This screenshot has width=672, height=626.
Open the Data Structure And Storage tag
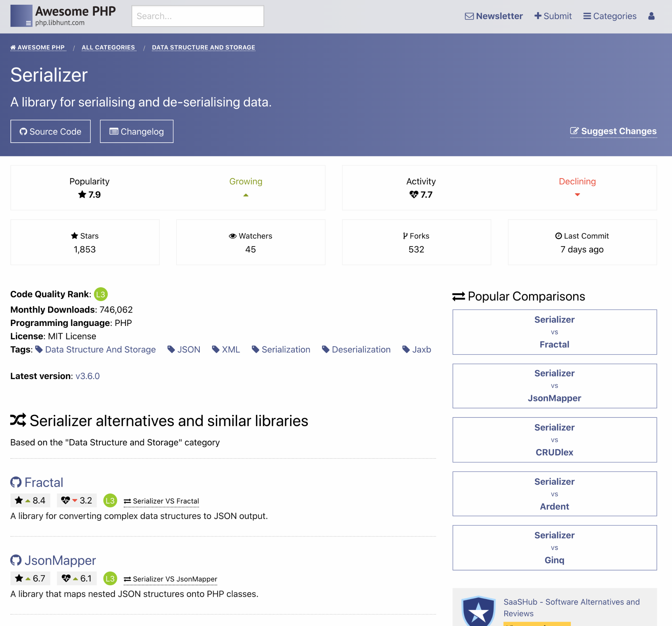coord(95,349)
